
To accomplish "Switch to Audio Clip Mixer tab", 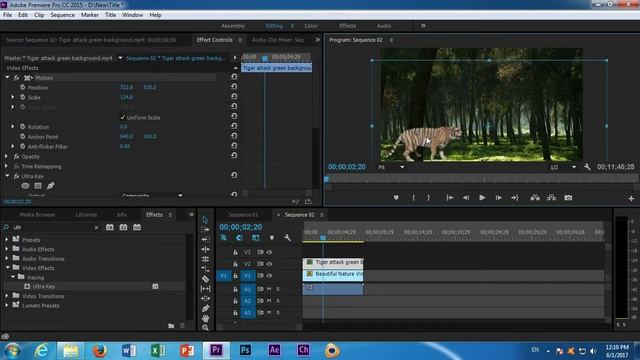I will (x=278, y=40).
